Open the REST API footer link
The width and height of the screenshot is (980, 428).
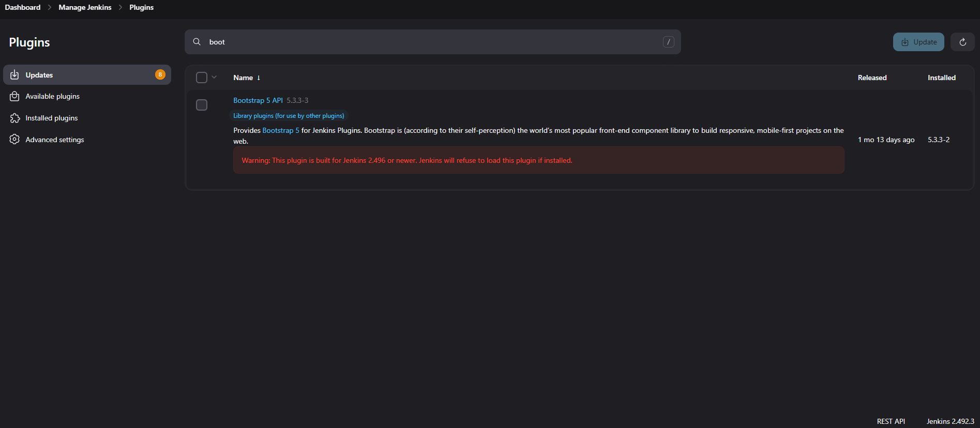pyautogui.click(x=891, y=421)
